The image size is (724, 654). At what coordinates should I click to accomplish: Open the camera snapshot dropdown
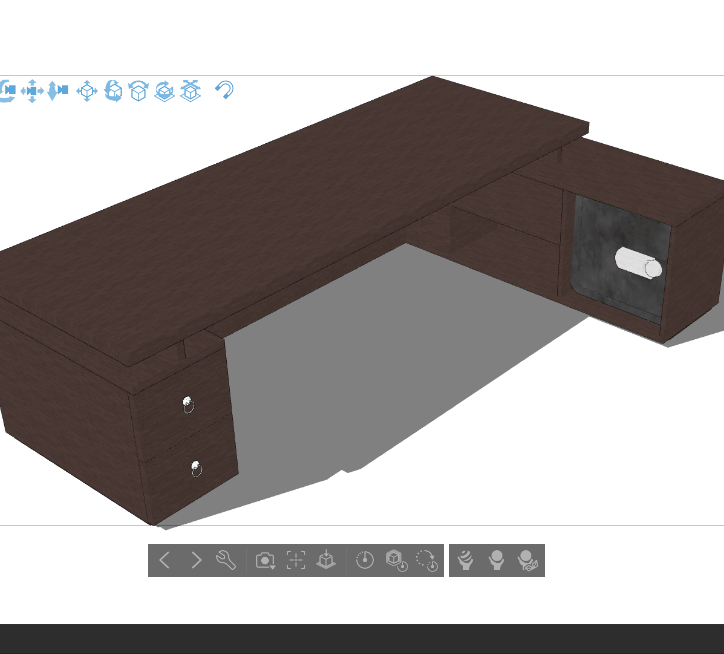pyautogui.click(x=265, y=560)
